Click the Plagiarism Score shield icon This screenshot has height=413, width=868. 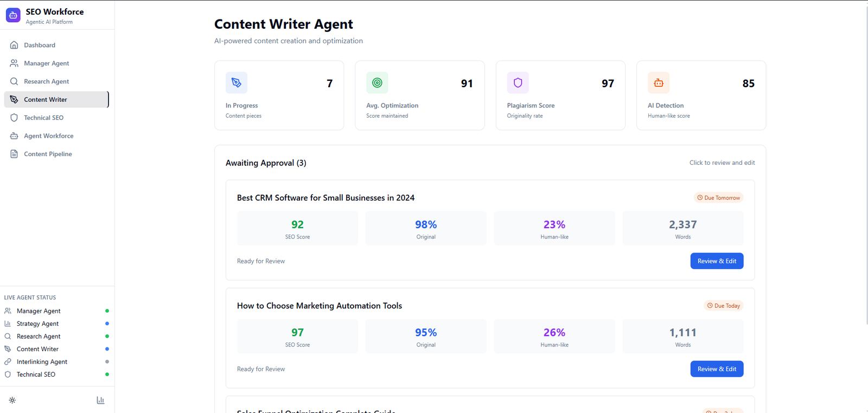click(x=518, y=83)
